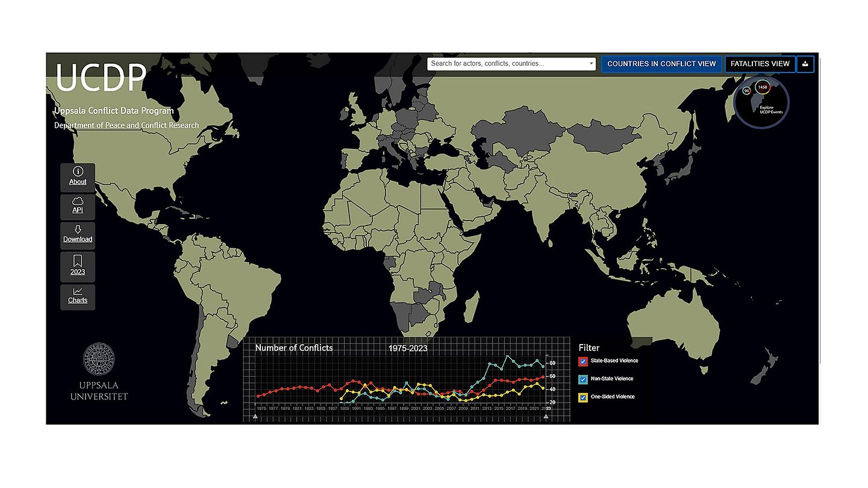
Task: Click the right triangle timeline handle
Action: [546, 416]
